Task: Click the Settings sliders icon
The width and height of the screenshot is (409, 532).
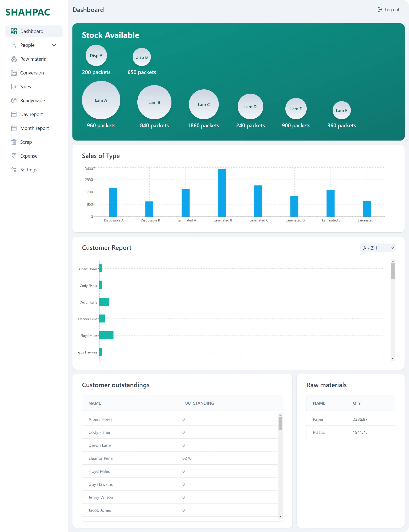Action: click(14, 170)
